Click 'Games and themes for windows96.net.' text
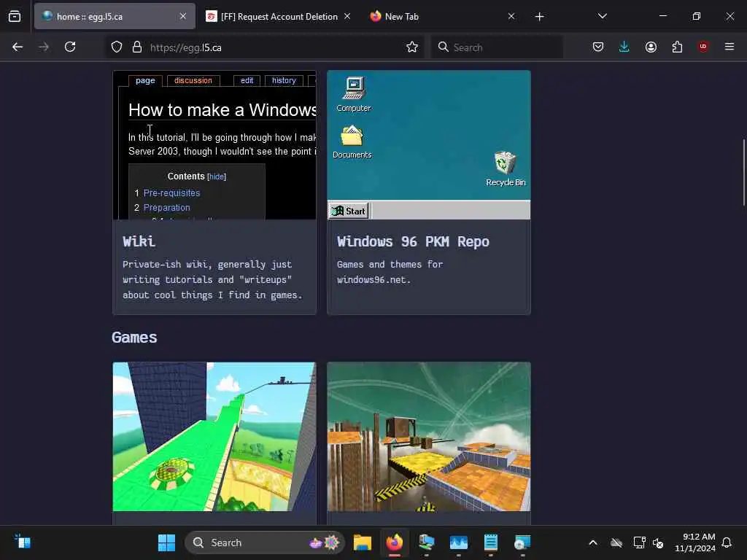747x560 pixels. (390, 272)
